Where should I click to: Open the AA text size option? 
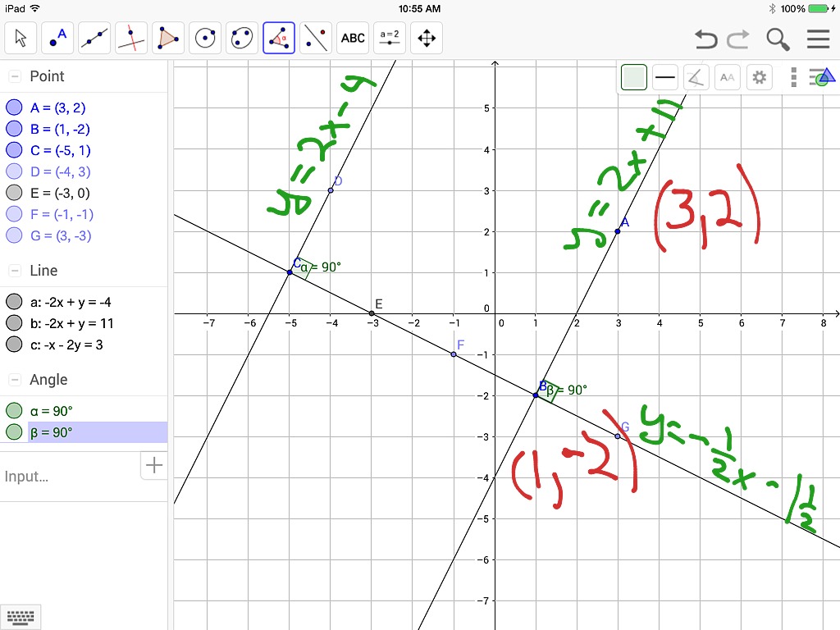pos(728,78)
